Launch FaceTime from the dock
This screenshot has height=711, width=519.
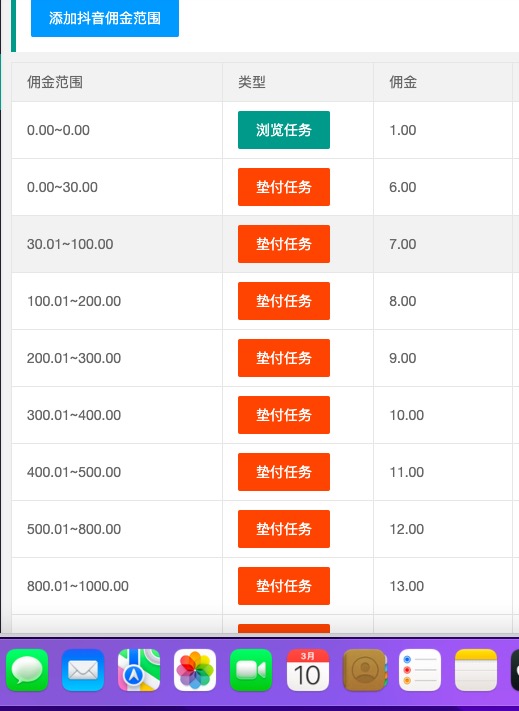point(251,670)
